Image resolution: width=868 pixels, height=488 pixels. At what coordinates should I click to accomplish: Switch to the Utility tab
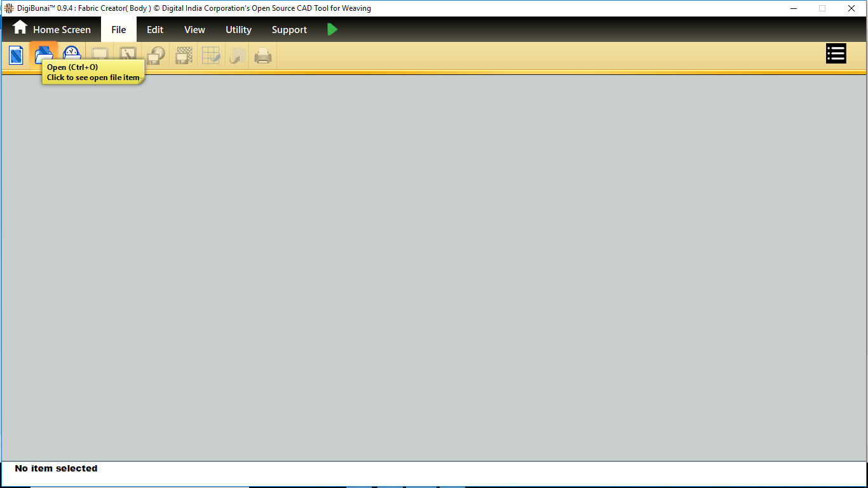coord(238,30)
